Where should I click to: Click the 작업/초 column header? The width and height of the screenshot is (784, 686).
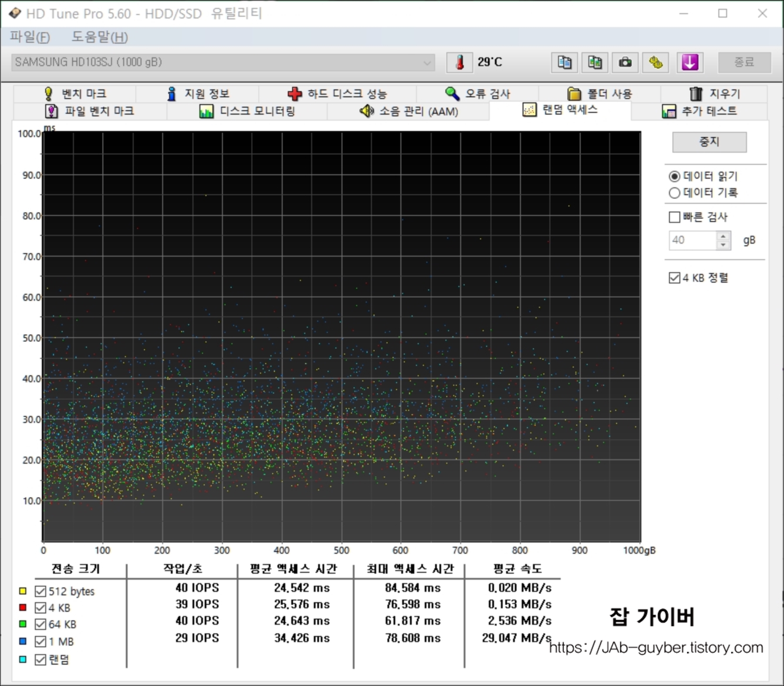point(183,569)
